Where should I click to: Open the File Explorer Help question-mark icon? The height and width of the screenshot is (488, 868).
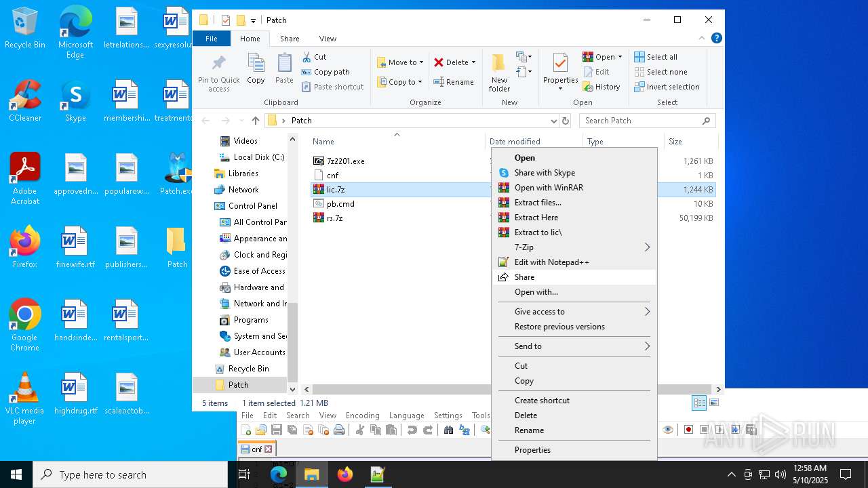coord(716,39)
